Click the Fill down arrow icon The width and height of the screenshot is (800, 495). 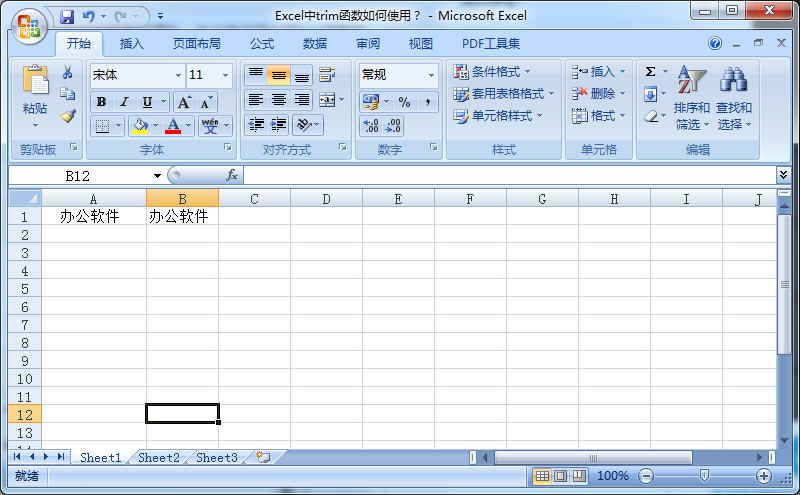tap(651, 94)
